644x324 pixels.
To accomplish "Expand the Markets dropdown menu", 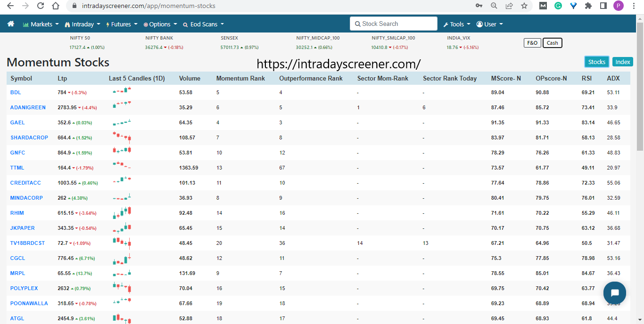I will 41,24.
